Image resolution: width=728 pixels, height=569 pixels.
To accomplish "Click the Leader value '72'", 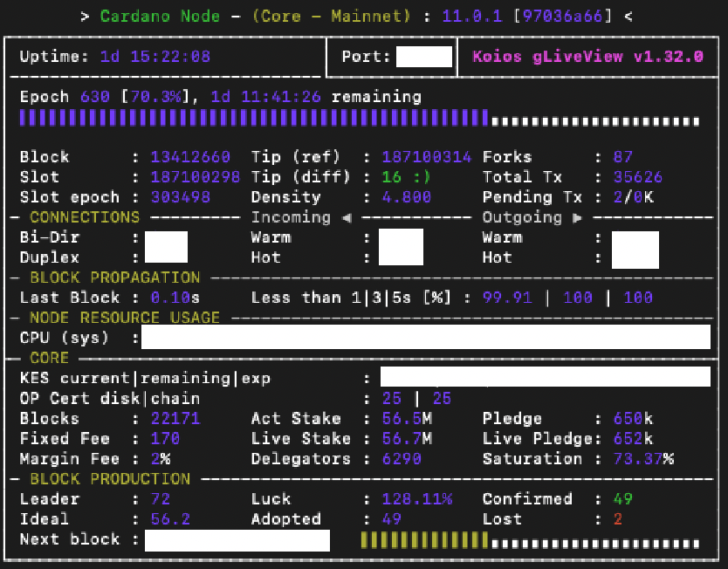I will [161, 499].
